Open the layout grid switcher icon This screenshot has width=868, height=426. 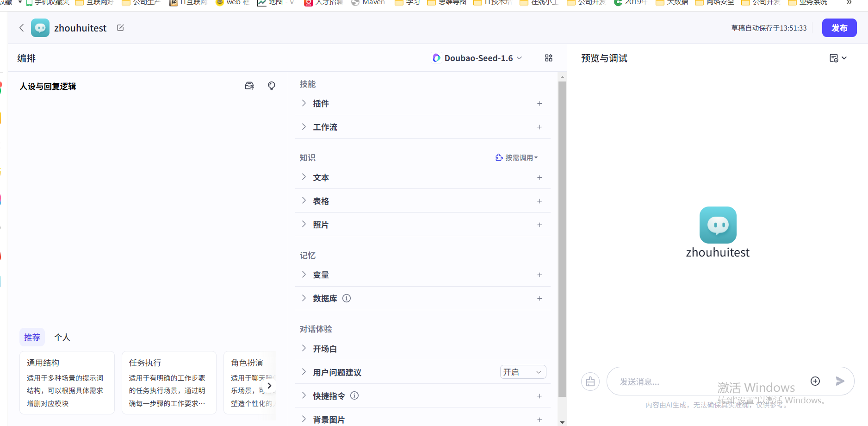549,58
